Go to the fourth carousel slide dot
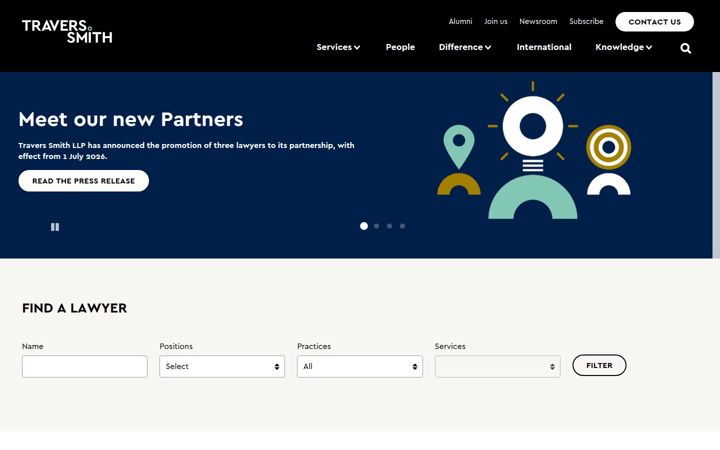Image resolution: width=720 pixels, height=450 pixels. point(402,226)
